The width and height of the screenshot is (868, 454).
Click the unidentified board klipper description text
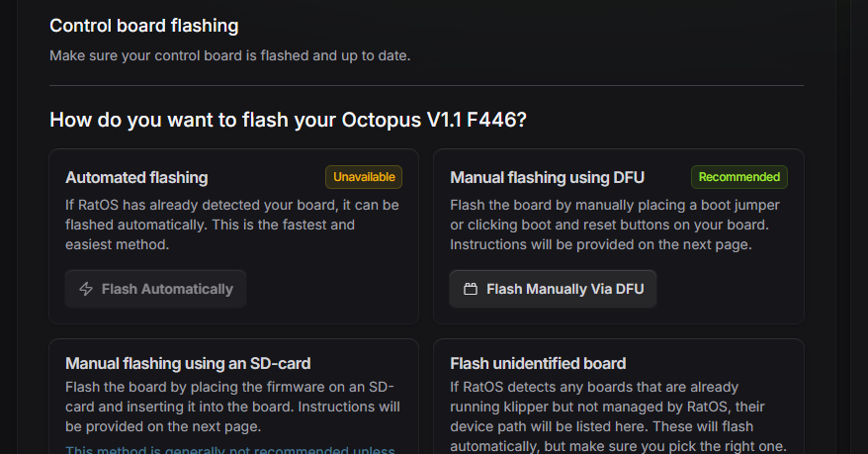click(x=618, y=416)
